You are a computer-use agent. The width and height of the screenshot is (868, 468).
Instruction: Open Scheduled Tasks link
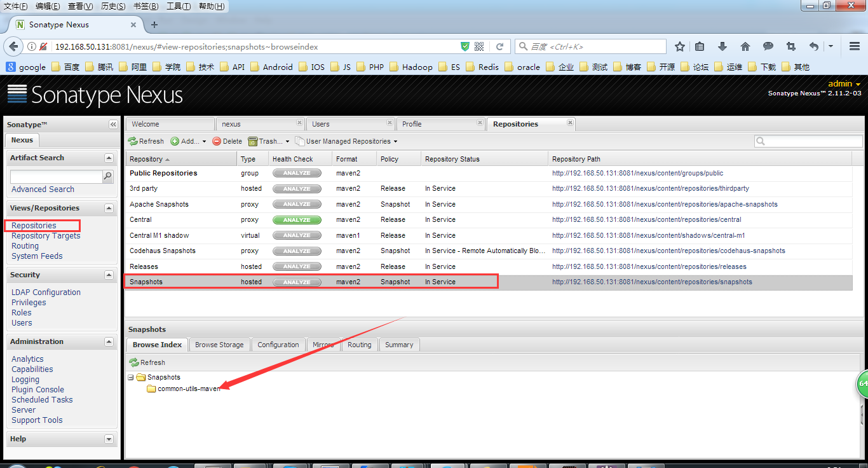(42, 400)
